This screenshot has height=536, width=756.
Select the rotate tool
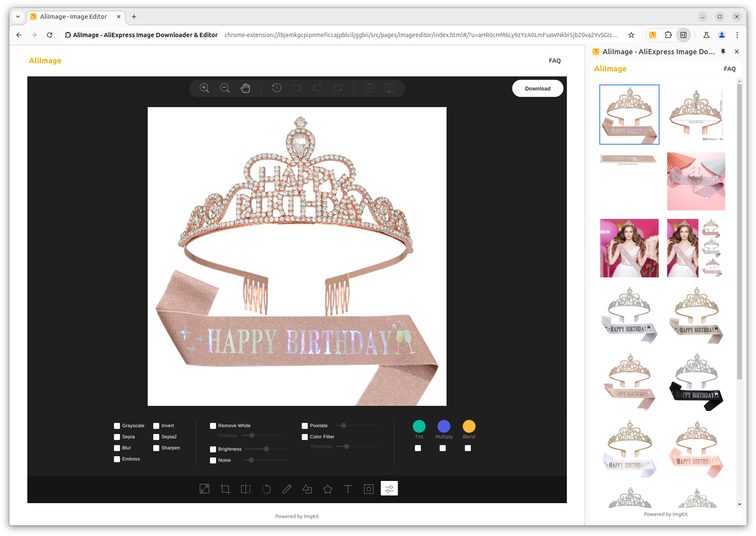[266, 489]
